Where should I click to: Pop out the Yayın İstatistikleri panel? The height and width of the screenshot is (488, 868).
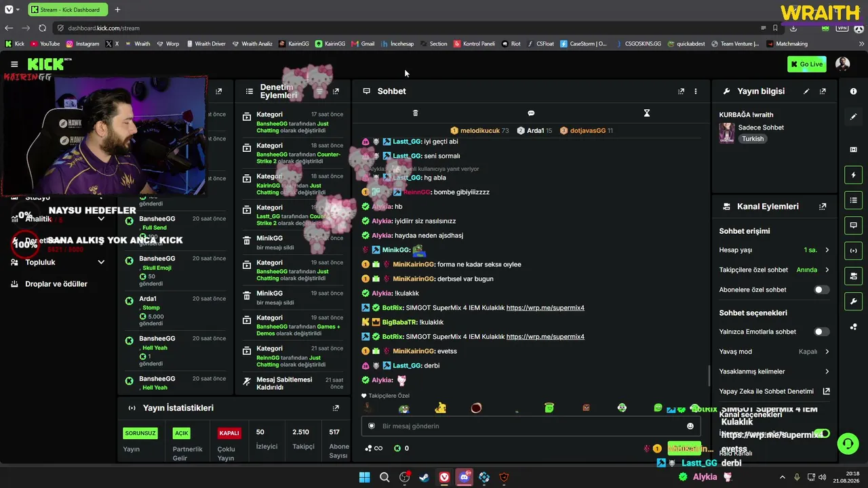(336, 408)
